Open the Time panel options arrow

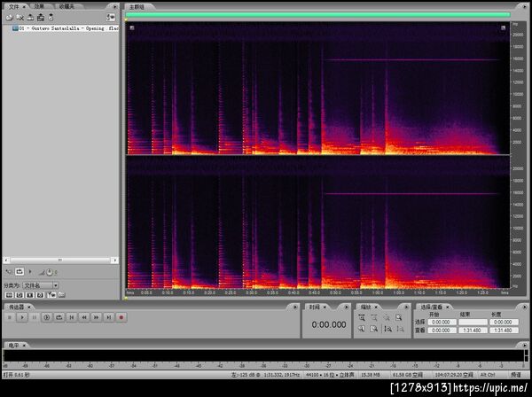coord(346,307)
